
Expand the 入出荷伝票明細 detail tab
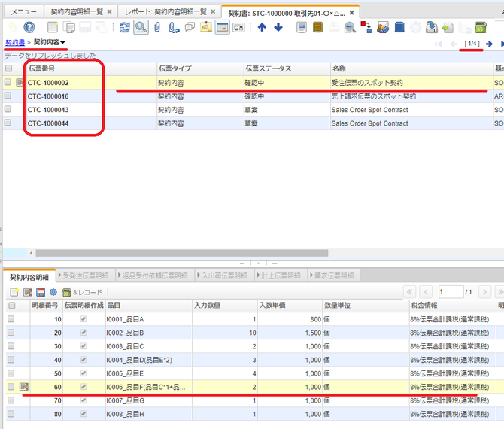coord(223,275)
